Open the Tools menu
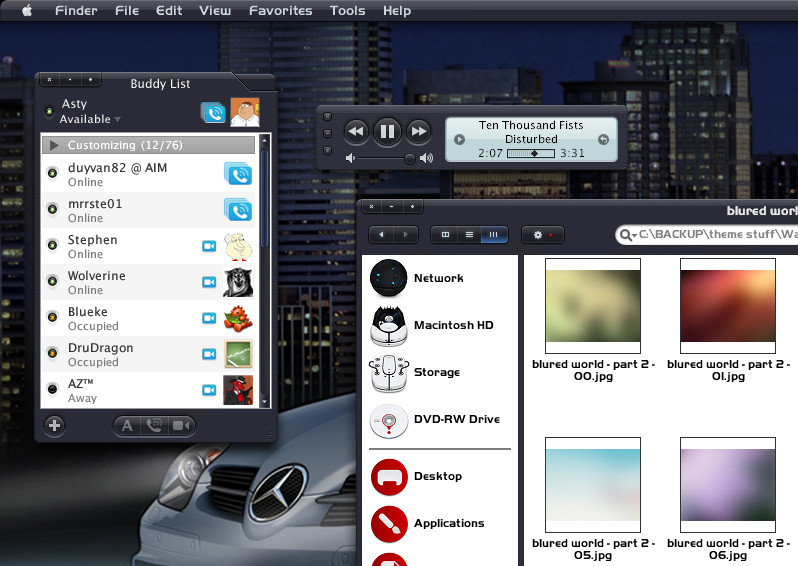This screenshot has width=798, height=566. click(347, 11)
